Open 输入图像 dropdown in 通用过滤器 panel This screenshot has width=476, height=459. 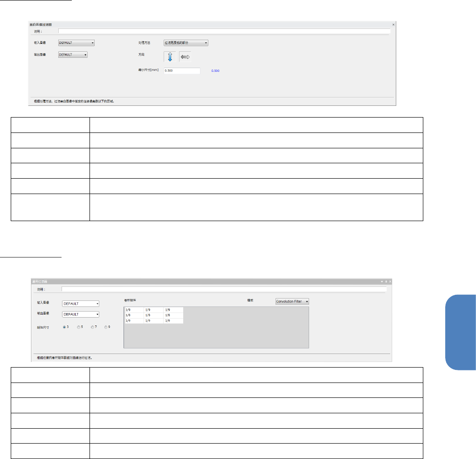pyautogui.click(x=81, y=304)
